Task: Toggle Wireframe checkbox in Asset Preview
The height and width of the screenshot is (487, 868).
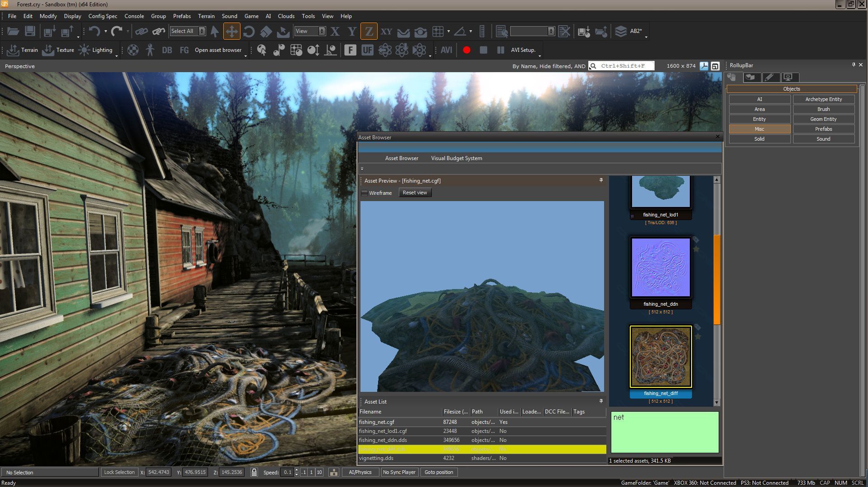Action: (364, 192)
